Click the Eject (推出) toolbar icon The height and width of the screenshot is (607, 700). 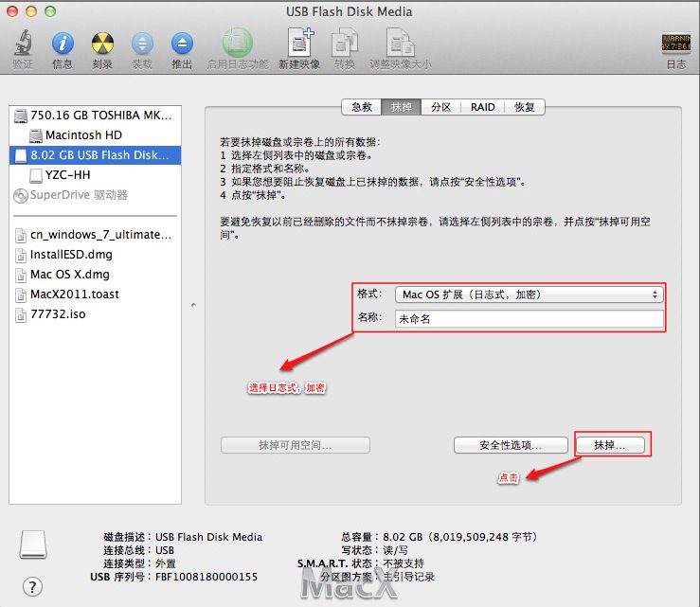click(182, 44)
